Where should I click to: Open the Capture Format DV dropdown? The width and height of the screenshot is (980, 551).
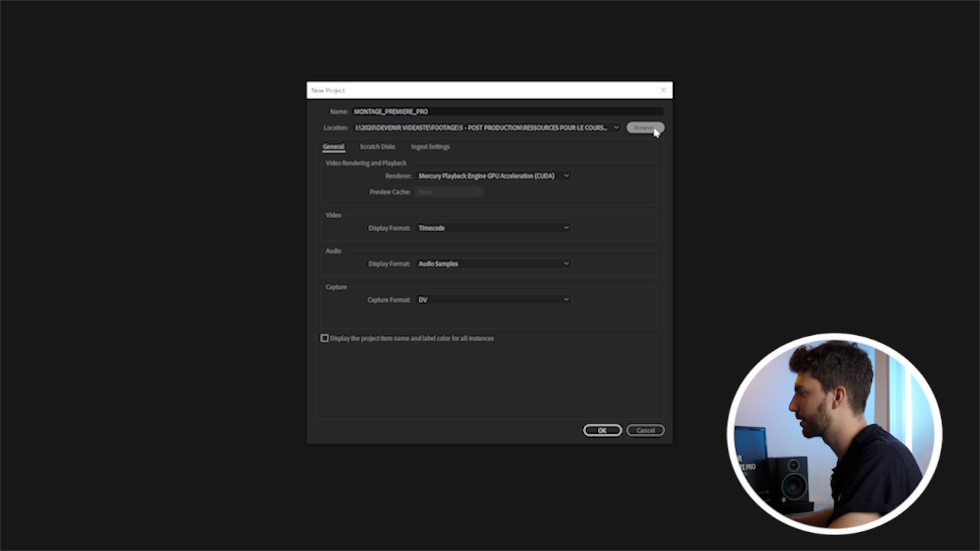coord(493,300)
